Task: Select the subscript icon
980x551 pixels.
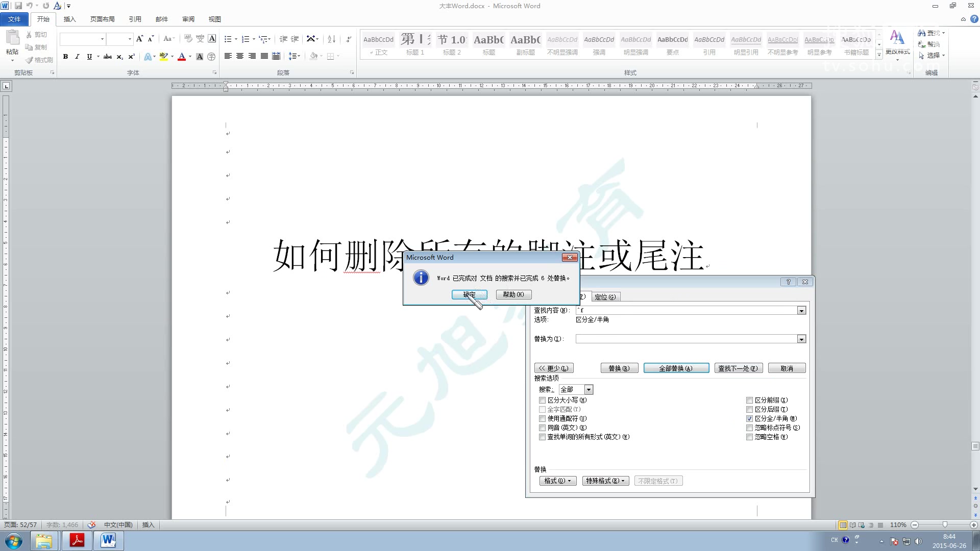Action: coord(119,57)
